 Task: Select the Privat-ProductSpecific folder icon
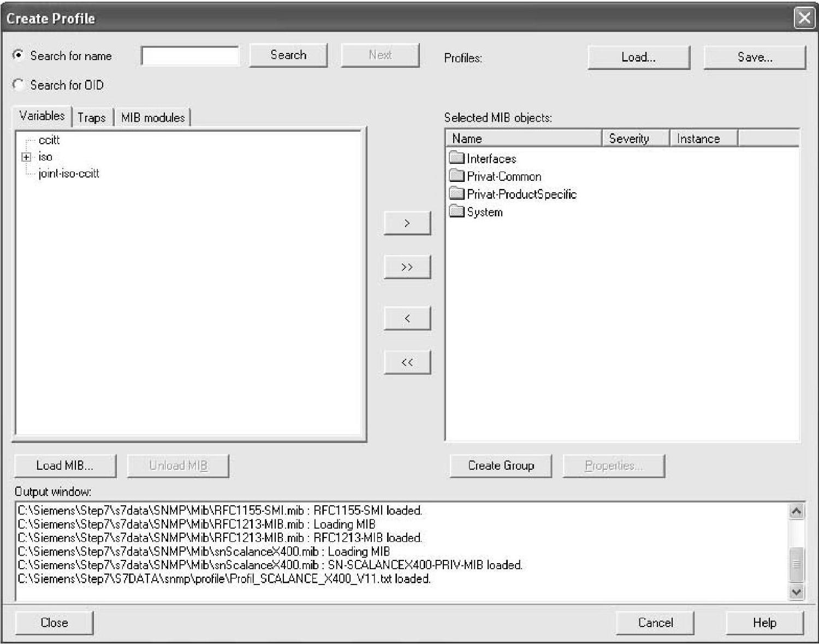(456, 194)
